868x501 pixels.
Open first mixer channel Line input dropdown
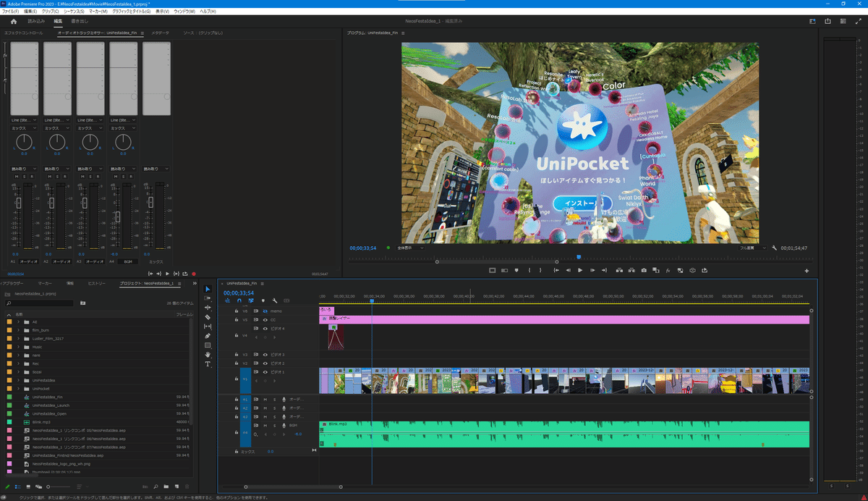tap(25, 119)
